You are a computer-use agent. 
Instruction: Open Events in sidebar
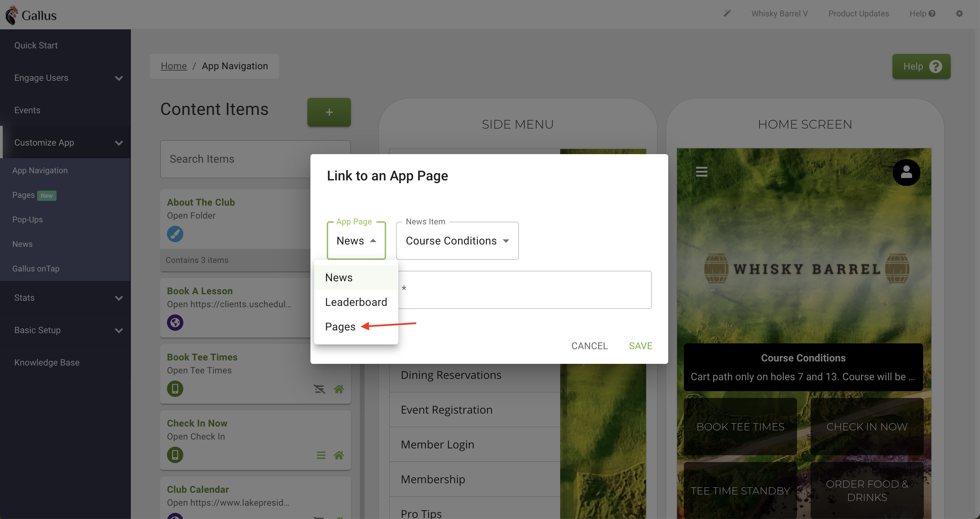coord(65,110)
